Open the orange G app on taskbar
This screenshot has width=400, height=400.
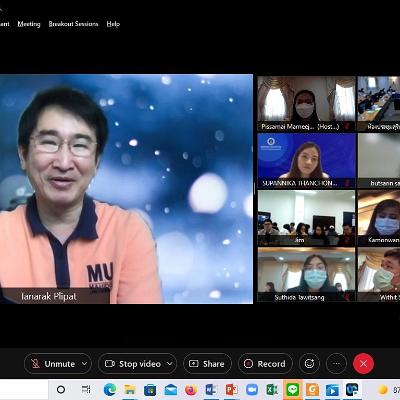(312, 389)
